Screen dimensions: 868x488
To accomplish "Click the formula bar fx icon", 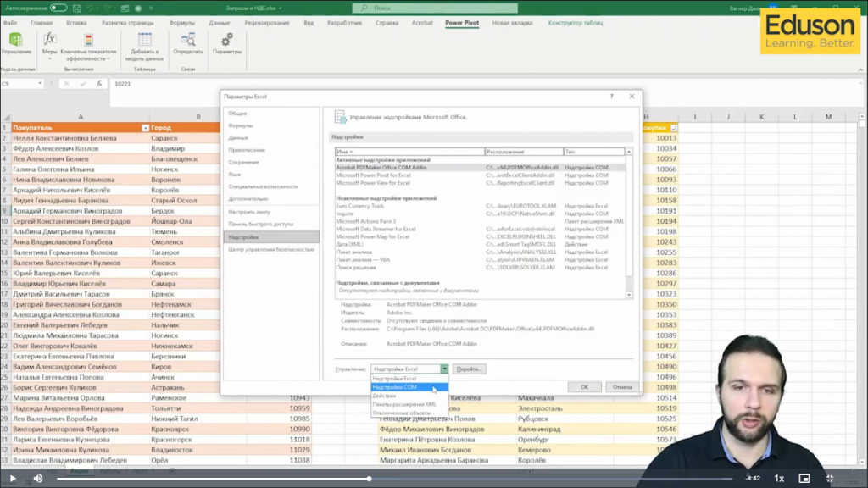I will 99,84.
